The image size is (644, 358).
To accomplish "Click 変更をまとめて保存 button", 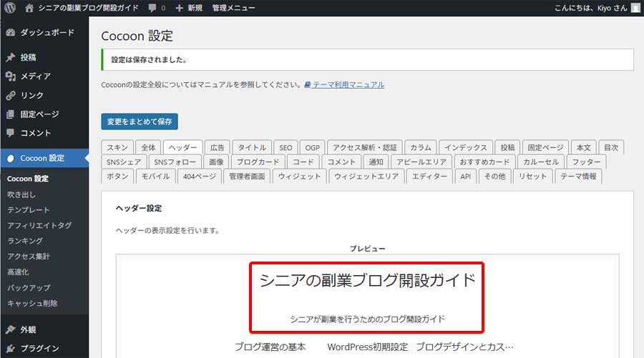I will [140, 121].
